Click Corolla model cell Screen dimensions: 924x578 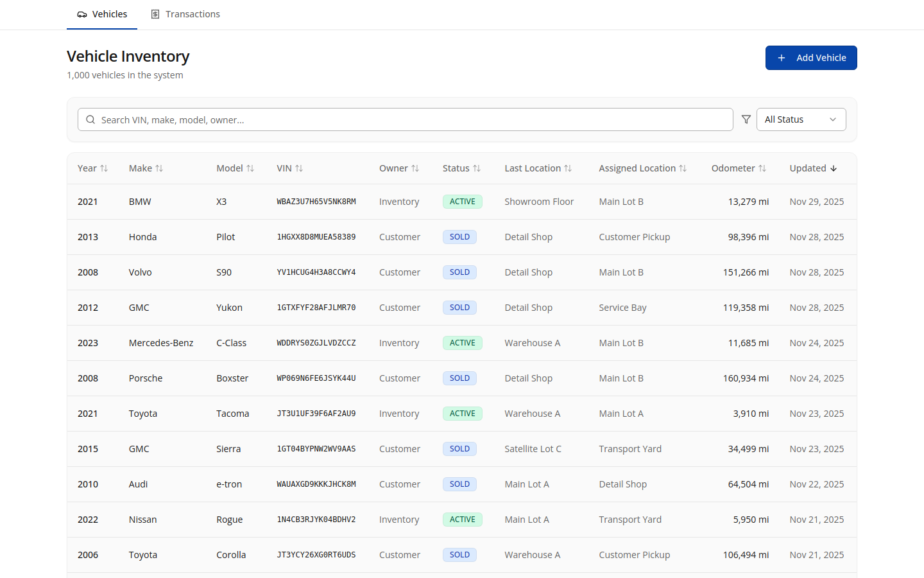tap(231, 555)
